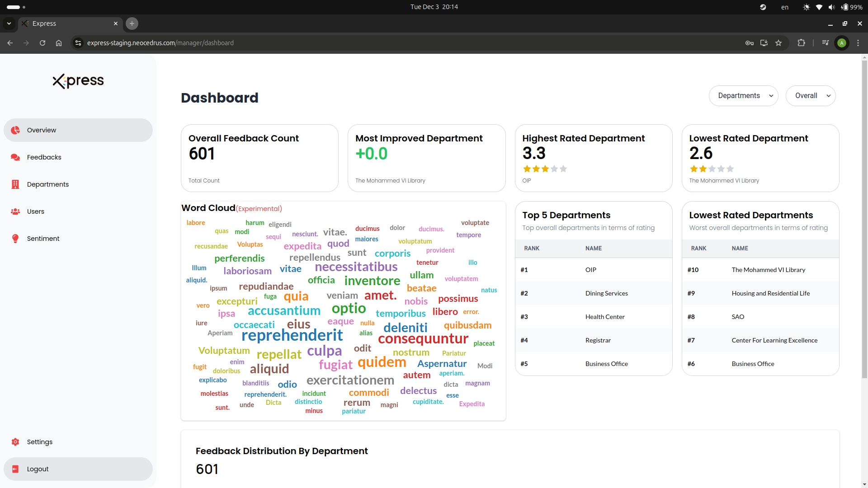
Task: Open the browser extensions menu
Action: click(x=801, y=43)
